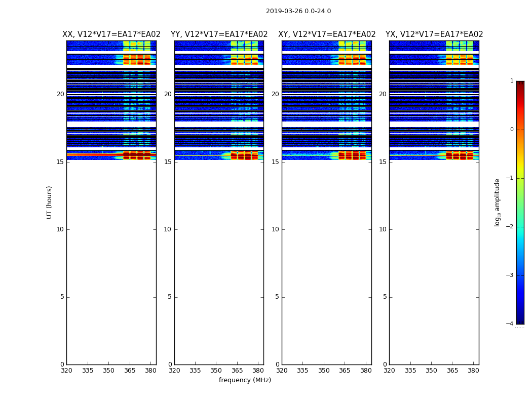Click the red band near 15.5 hours in the YY panel
The image size is (532, 405).
(x=245, y=155)
